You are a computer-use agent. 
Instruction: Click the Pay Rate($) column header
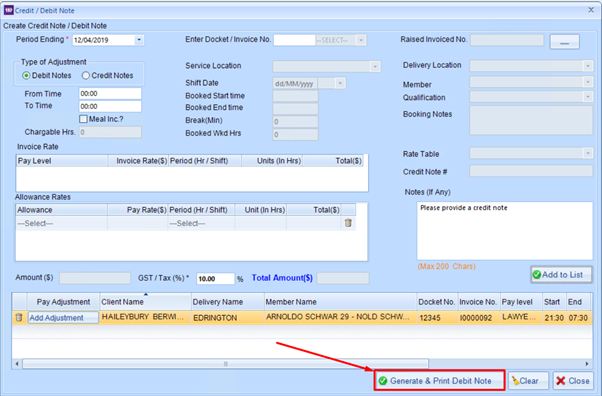click(x=137, y=210)
